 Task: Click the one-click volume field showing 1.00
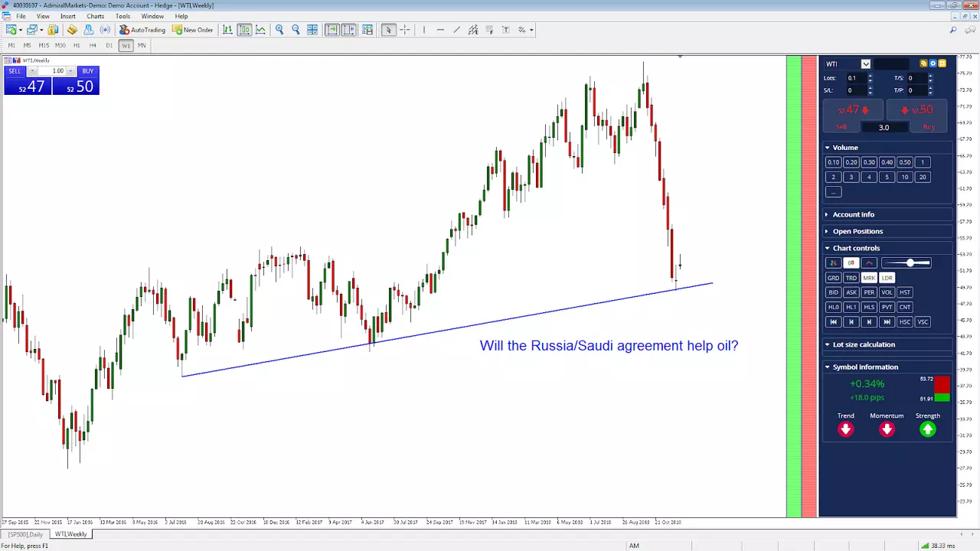point(52,71)
